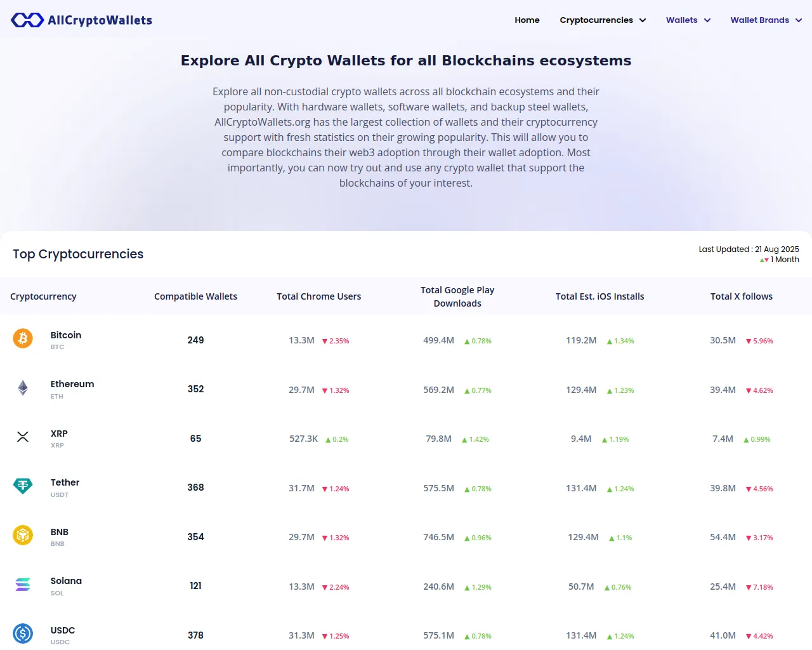Click the Cryptocurrency column header
Viewport: 812px width, 650px height.
point(43,296)
